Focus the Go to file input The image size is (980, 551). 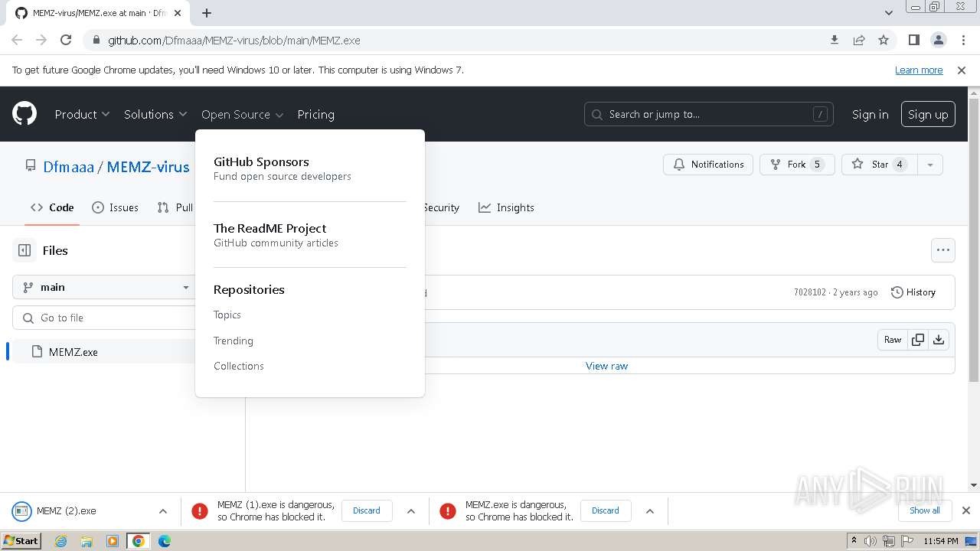point(107,318)
